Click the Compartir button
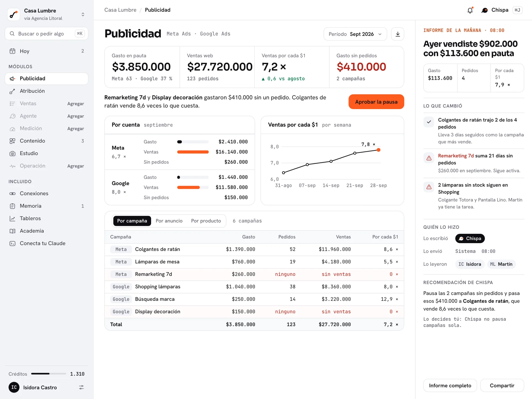Image resolution: width=532 pixels, height=399 pixels. (x=502, y=385)
